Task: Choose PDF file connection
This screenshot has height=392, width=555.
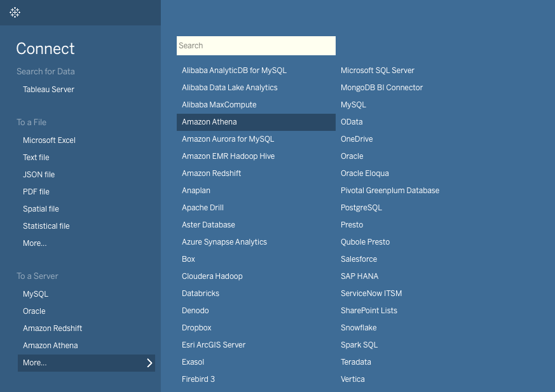Action: click(x=36, y=192)
